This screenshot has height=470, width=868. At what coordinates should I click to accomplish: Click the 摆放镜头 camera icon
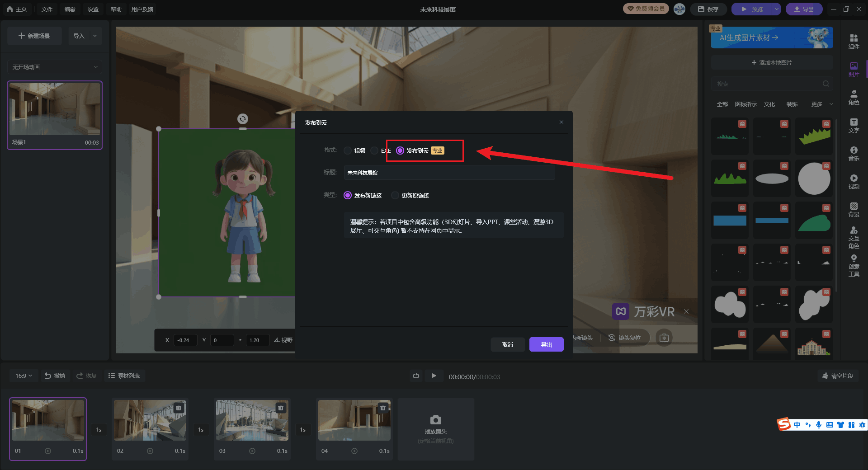click(435, 420)
